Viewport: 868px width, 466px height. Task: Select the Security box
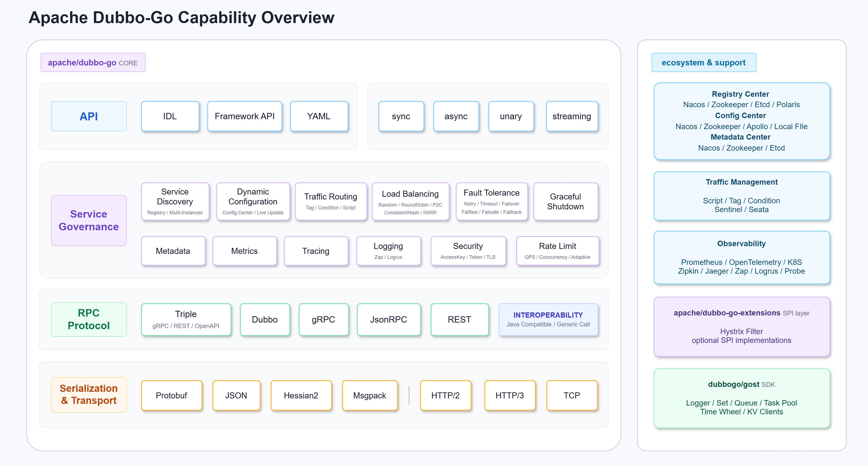tap(468, 251)
